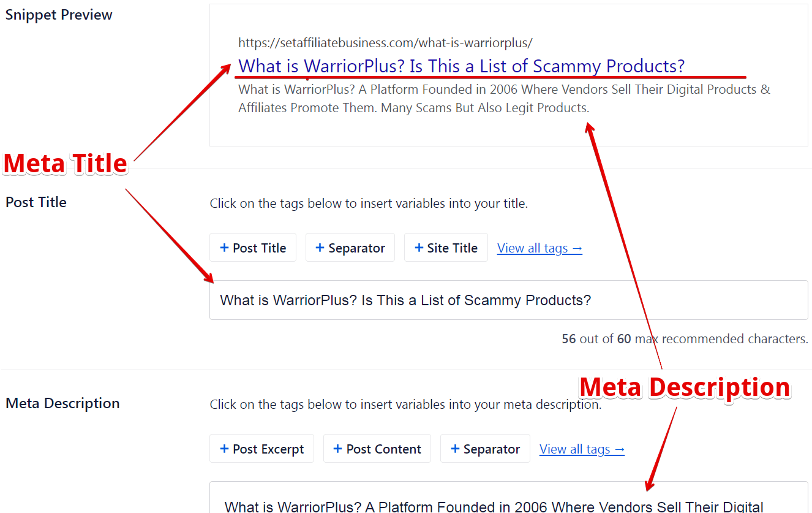This screenshot has height=513, width=812.
Task: Add Separator tag to the post title
Action: (350, 248)
